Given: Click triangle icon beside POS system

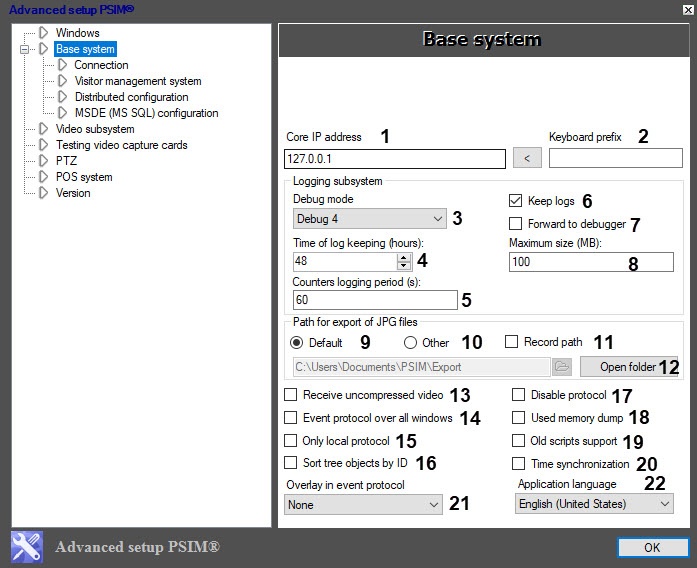Looking at the screenshot, I should point(44,177).
